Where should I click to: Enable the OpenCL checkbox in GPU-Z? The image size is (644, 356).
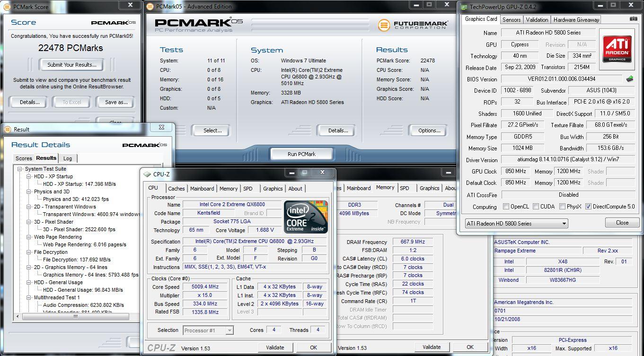pyautogui.click(x=506, y=207)
